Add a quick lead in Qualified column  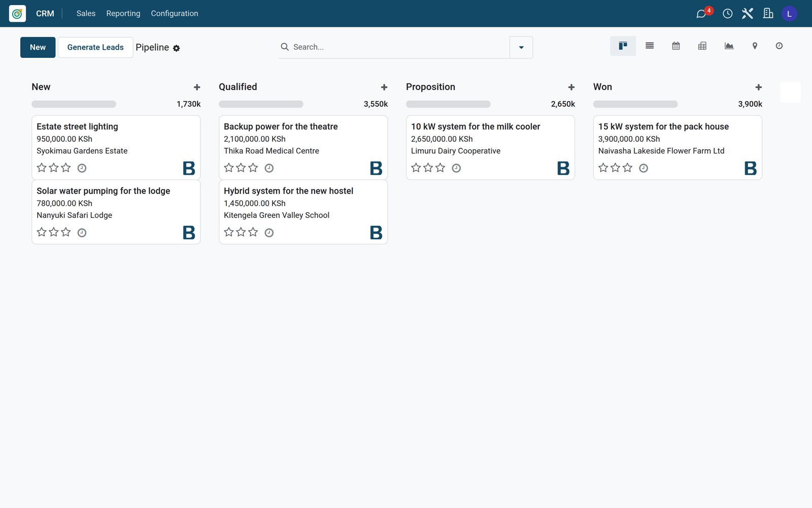pyautogui.click(x=384, y=87)
